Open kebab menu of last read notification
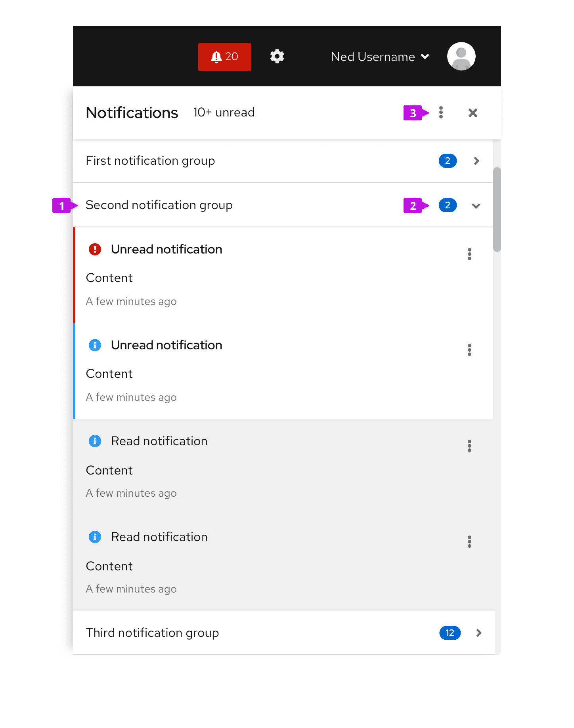Screen dimensions: 574x728 click(469, 542)
